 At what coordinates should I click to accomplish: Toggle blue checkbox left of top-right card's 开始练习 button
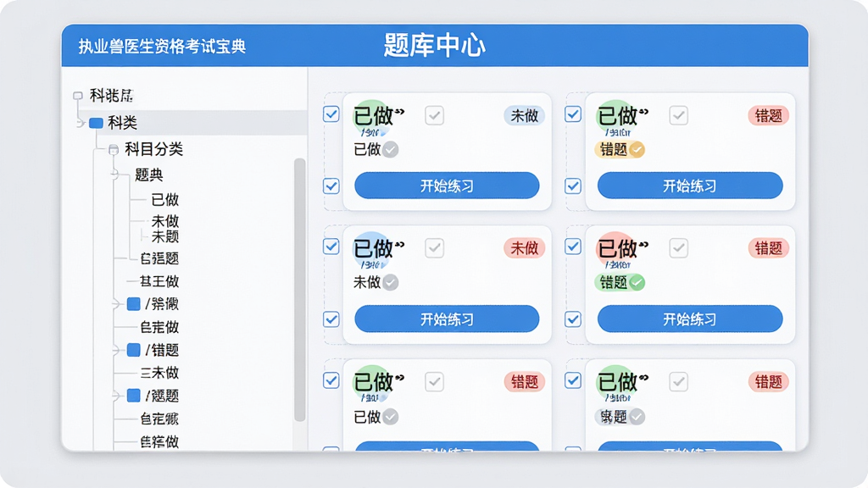(573, 186)
